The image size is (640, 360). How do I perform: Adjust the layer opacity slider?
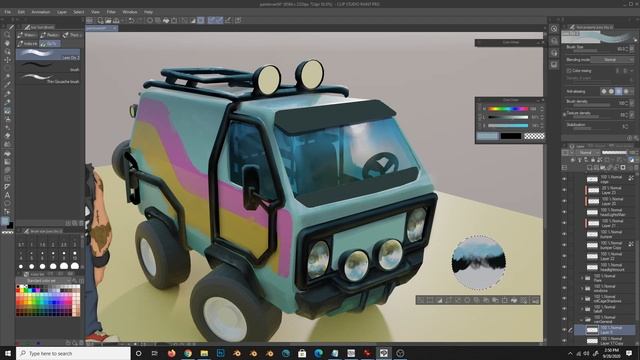pos(614,152)
